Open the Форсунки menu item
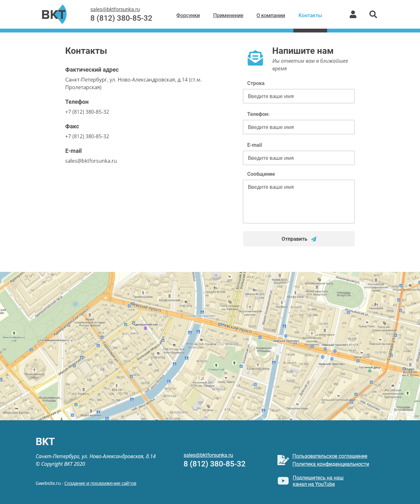The height and width of the screenshot is (504, 420). [188, 15]
